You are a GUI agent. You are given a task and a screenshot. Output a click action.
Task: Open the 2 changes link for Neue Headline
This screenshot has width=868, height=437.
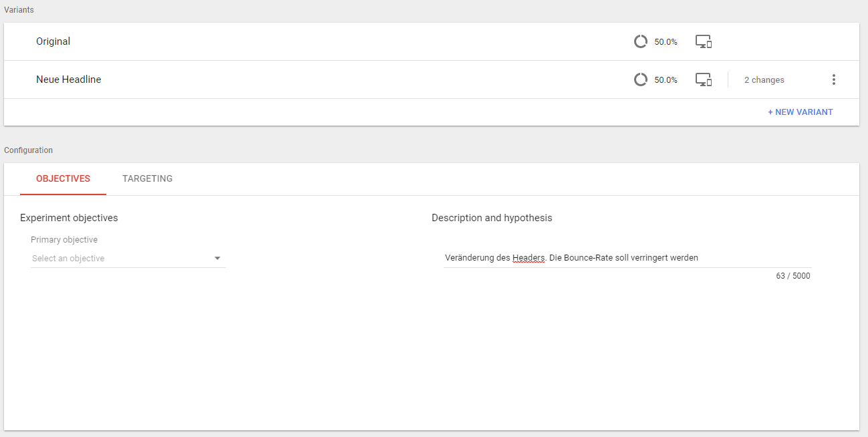(x=764, y=80)
